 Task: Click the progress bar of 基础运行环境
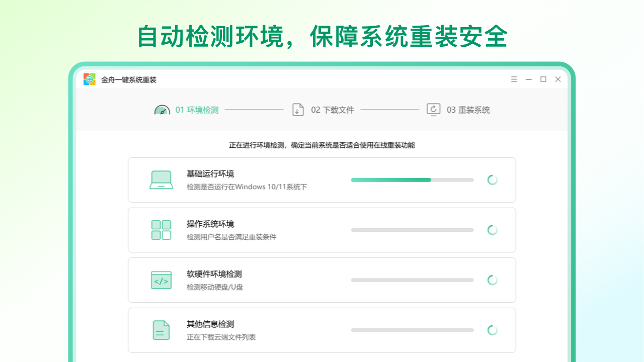[412, 179]
